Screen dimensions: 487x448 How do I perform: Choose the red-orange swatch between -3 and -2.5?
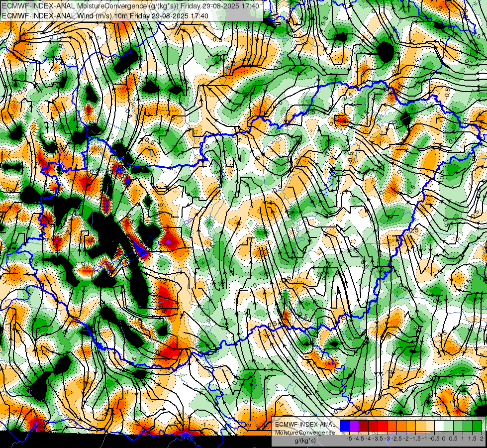pyautogui.click(x=392, y=426)
